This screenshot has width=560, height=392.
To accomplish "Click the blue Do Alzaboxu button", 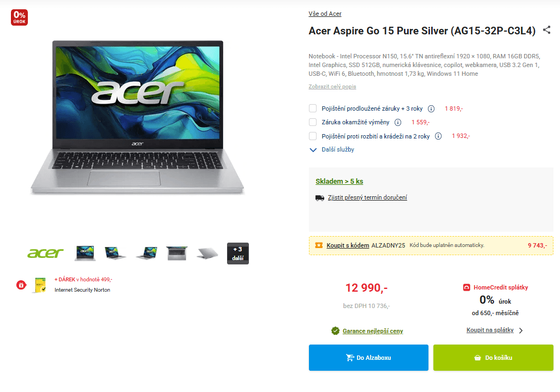I will pyautogui.click(x=368, y=358).
